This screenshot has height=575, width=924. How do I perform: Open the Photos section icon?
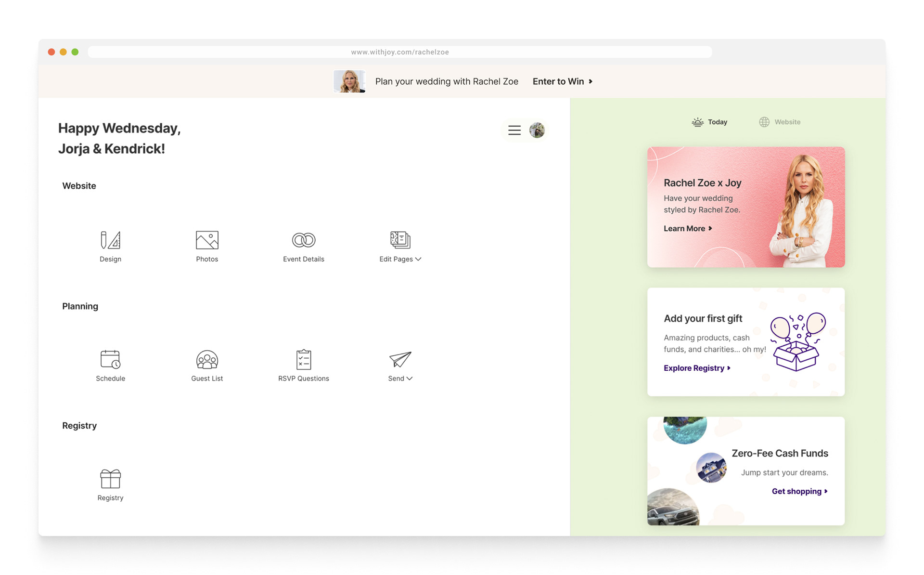[x=207, y=240]
